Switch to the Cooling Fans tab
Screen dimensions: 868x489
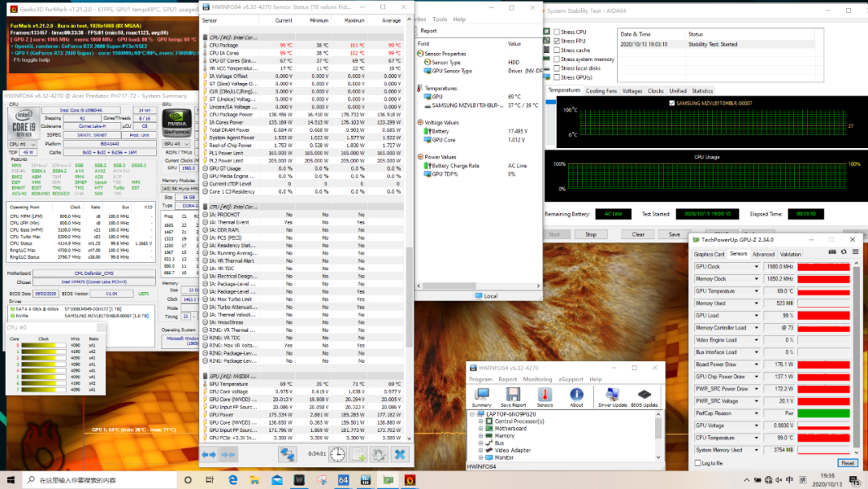(x=601, y=91)
